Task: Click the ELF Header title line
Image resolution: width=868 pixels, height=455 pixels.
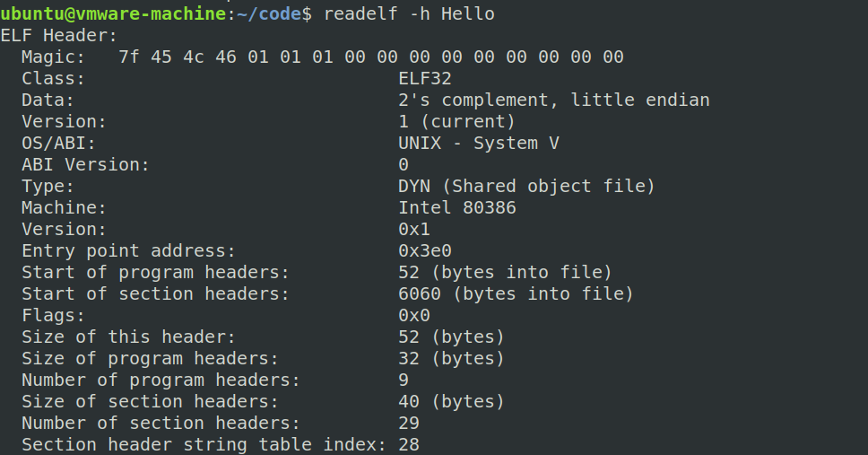Action: pyautogui.click(x=59, y=36)
